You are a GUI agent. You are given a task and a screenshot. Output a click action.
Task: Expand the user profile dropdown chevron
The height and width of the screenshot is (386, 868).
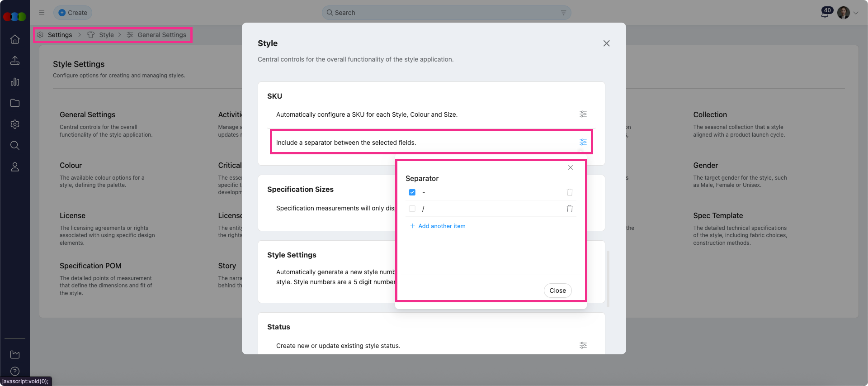coord(855,13)
